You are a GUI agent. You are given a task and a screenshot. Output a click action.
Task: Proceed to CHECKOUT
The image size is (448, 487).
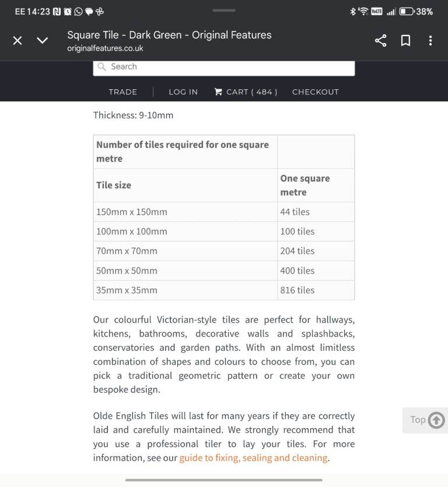[315, 92]
